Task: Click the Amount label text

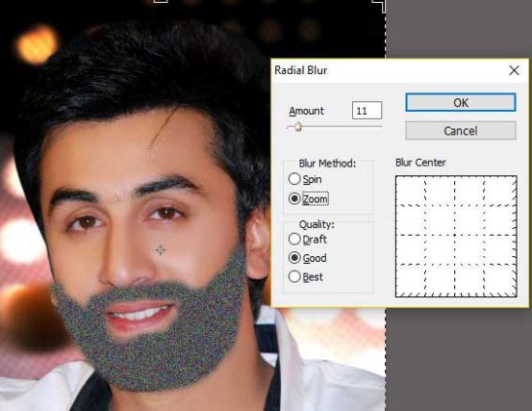Action: 306,111
